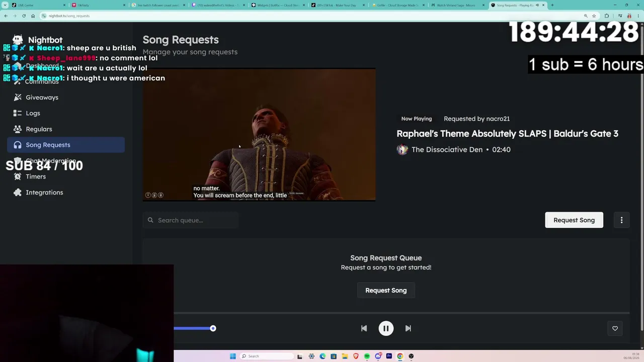The image size is (644, 362).
Task: Click the Giveaways gift icon
Action: tap(18, 97)
